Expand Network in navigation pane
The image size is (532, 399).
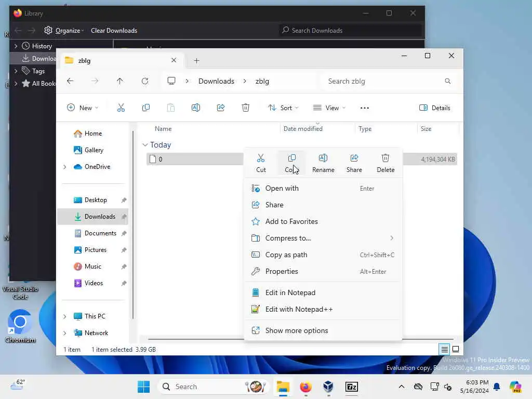[x=65, y=333]
